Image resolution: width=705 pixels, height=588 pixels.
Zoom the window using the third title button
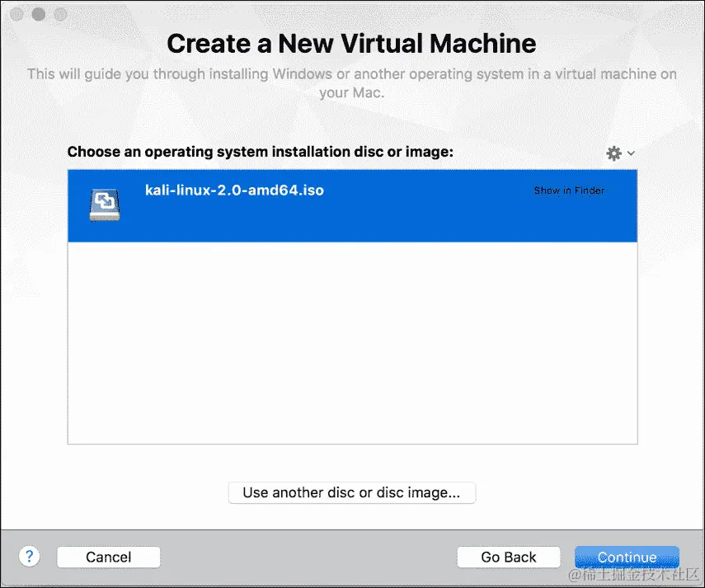point(61,14)
